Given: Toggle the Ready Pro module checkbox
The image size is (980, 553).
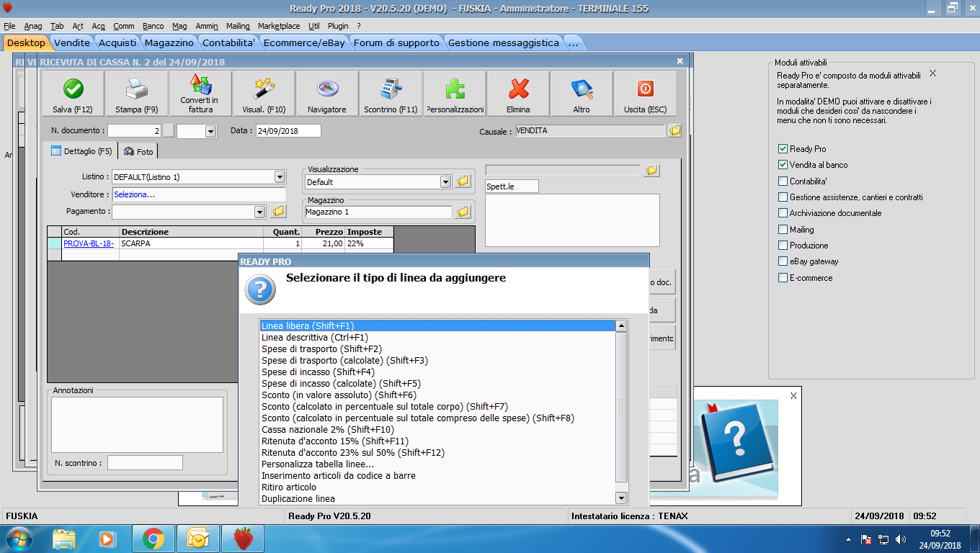Looking at the screenshot, I should pos(783,149).
